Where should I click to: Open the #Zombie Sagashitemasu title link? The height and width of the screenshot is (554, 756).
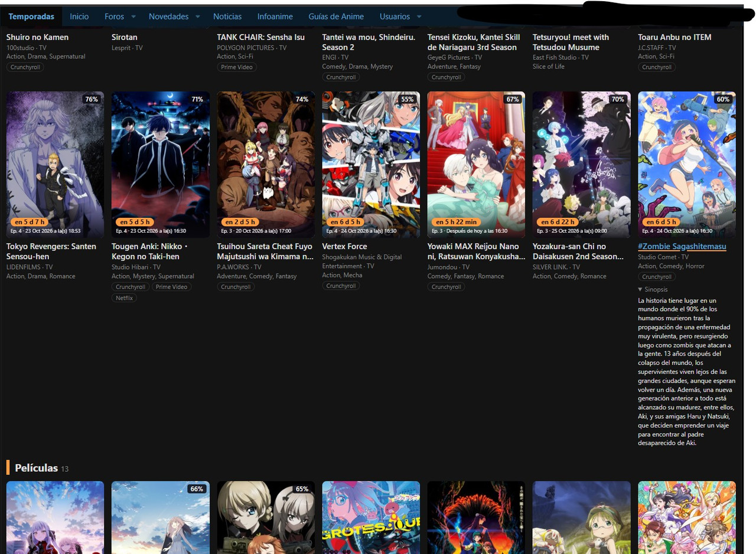682,246
